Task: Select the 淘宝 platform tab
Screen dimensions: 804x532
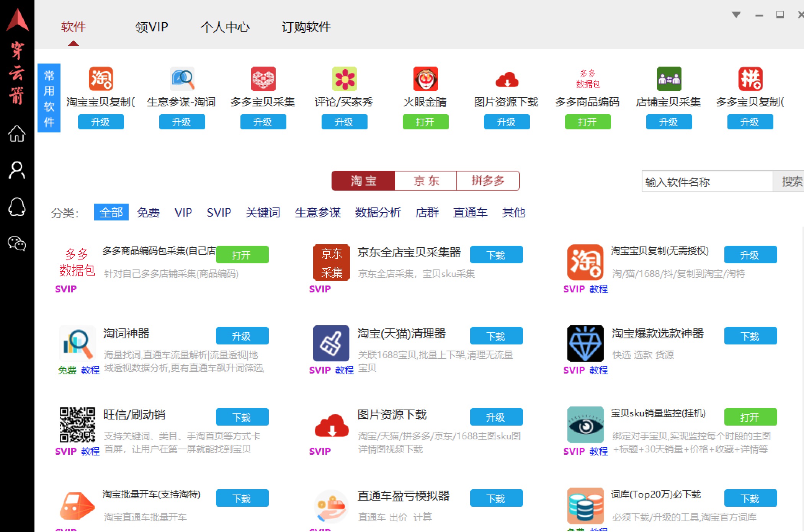Action: click(363, 181)
